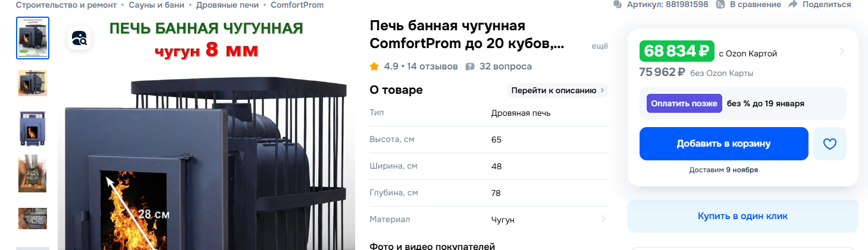Click the orange rating star icon
The width and height of the screenshot is (868, 250).
pos(374,67)
